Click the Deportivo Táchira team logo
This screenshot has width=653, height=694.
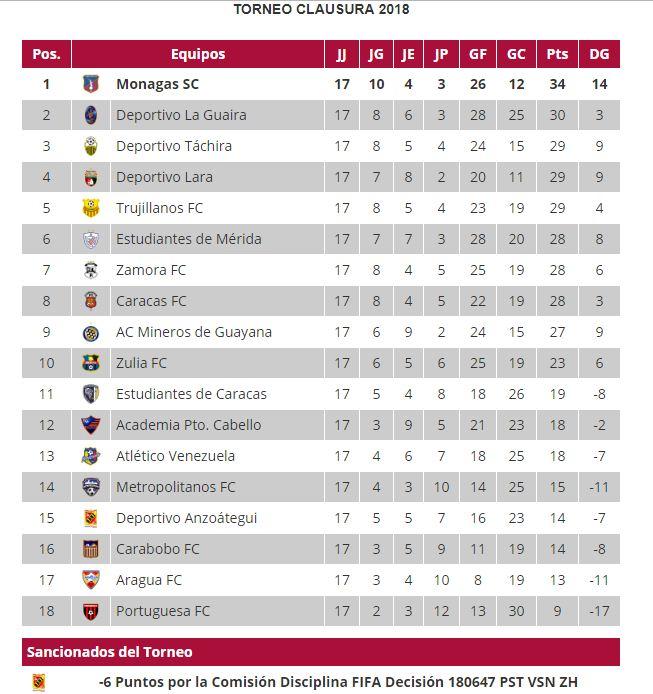[91, 146]
